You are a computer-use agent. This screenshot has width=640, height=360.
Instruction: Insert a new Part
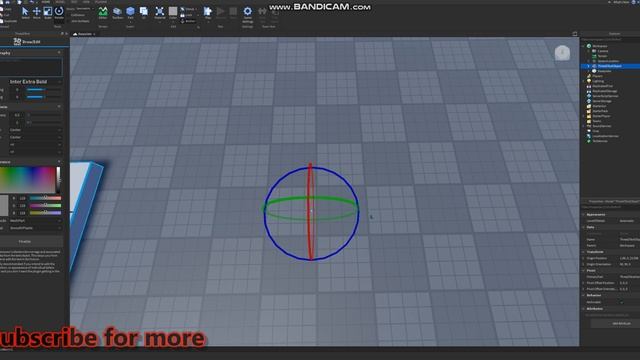click(131, 13)
